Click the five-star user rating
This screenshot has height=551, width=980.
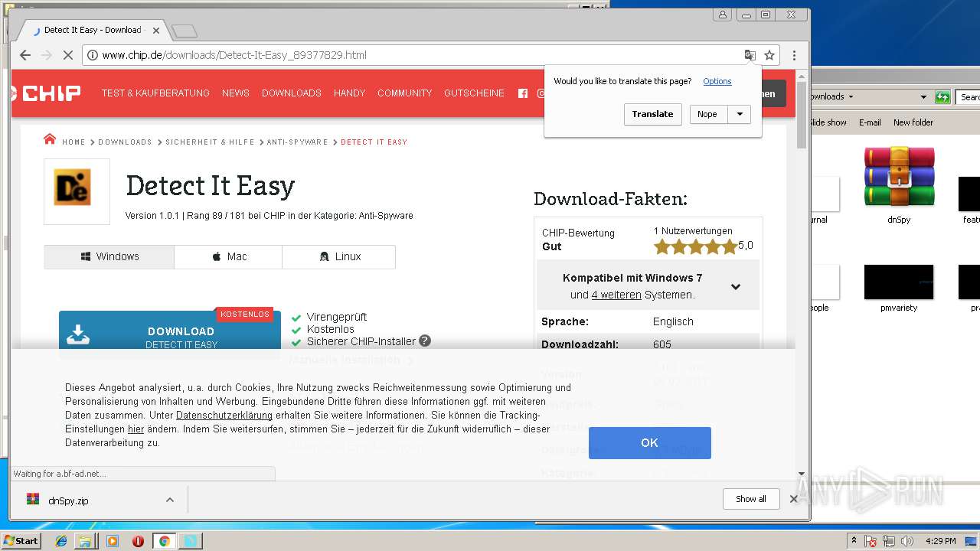pos(695,246)
